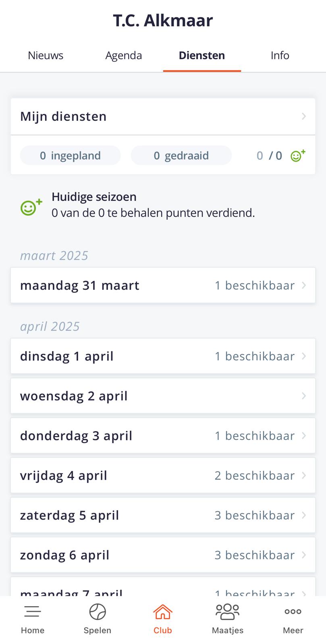Open chevron for maandag 31 maart
Image resolution: width=326 pixels, height=644 pixels.
coord(304,285)
